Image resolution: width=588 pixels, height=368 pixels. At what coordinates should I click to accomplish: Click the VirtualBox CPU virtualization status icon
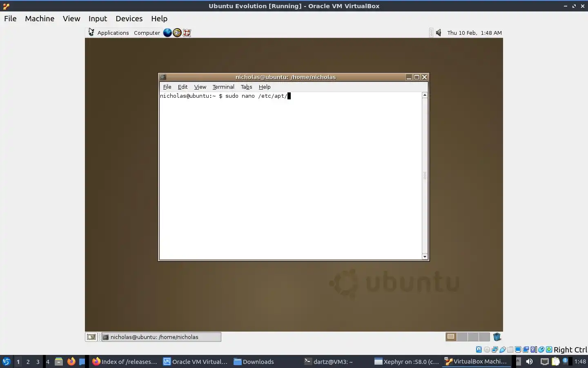tap(534, 350)
